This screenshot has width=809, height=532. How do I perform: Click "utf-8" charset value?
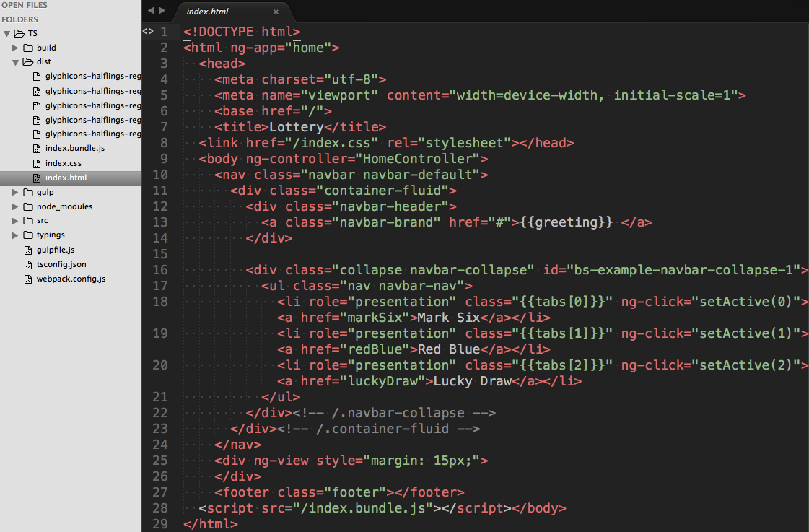tap(351, 79)
